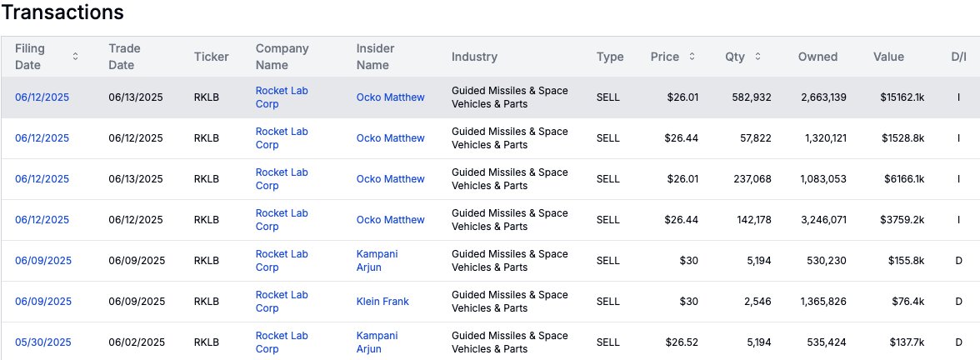Open Rocket Lab Corp link in $1528.8k row
Viewport: 980px width, 360px height.
click(282, 138)
